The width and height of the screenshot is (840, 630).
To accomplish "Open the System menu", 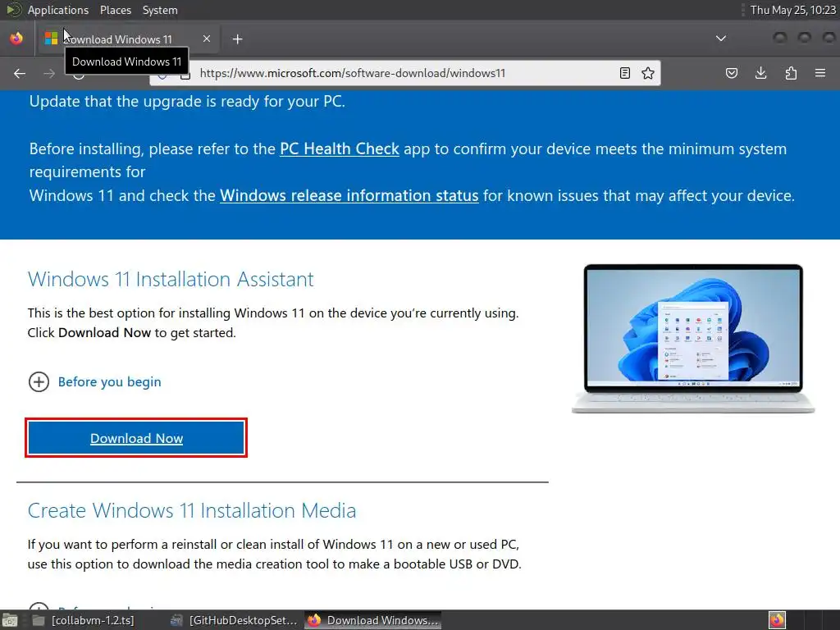I will pos(160,10).
